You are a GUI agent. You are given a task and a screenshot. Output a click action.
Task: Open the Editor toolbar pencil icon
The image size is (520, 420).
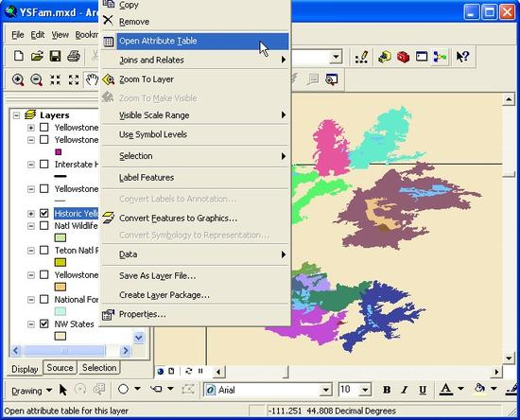click(x=361, y=57)
